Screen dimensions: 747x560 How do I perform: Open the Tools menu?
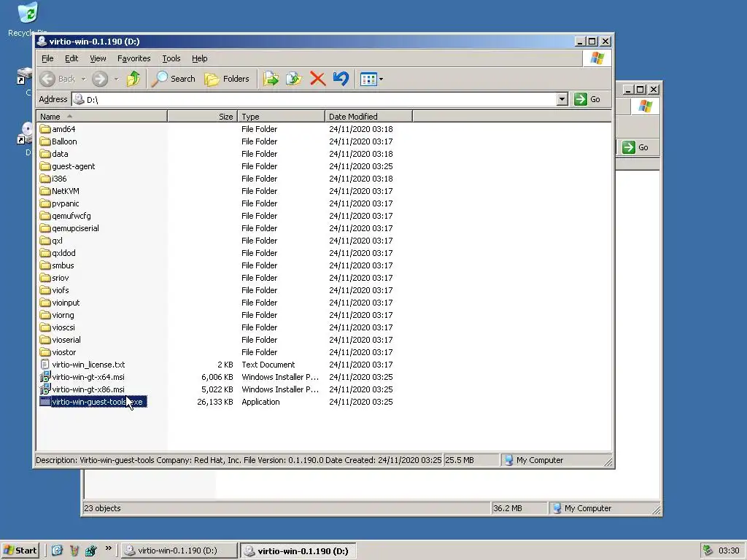tap(171, 58)
